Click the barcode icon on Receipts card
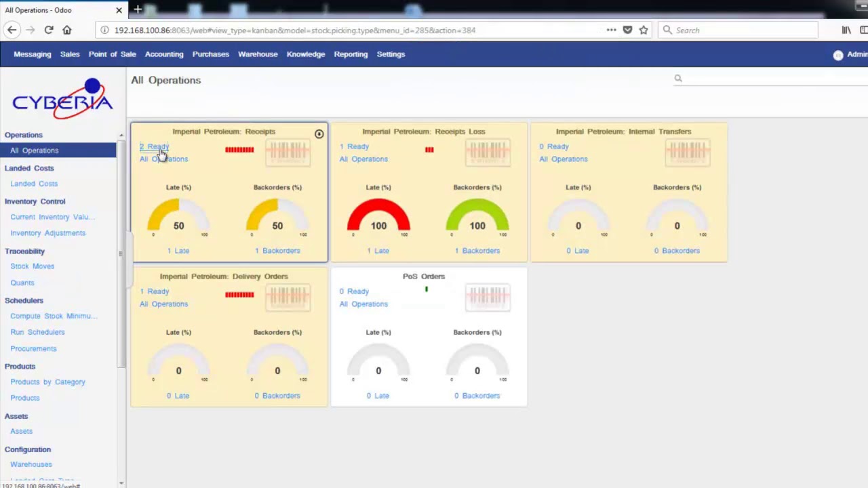Screen dimensions: 868x488 click(288, 152)
